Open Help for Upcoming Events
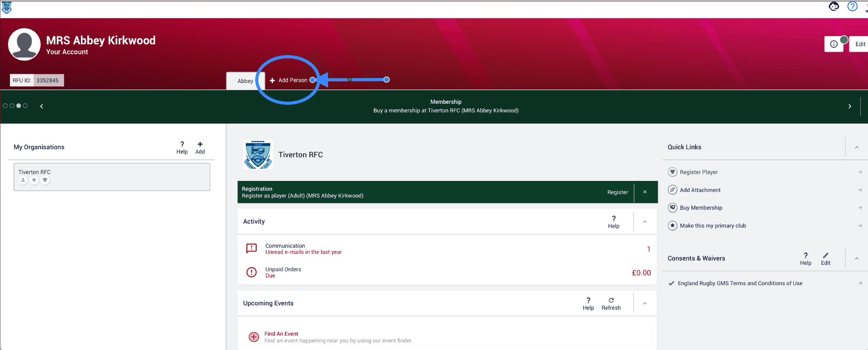The width and height of the screenshot is (868, 350). [588, 304]
